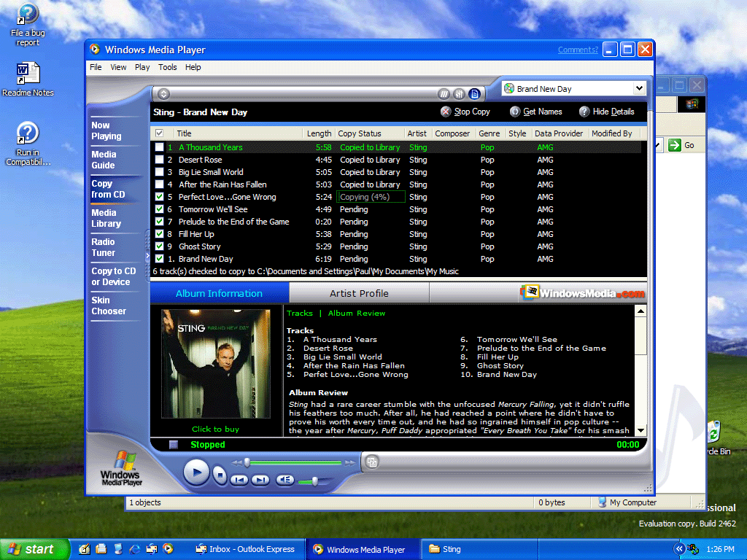Open Media Library in the sidebar

point(107,218)
